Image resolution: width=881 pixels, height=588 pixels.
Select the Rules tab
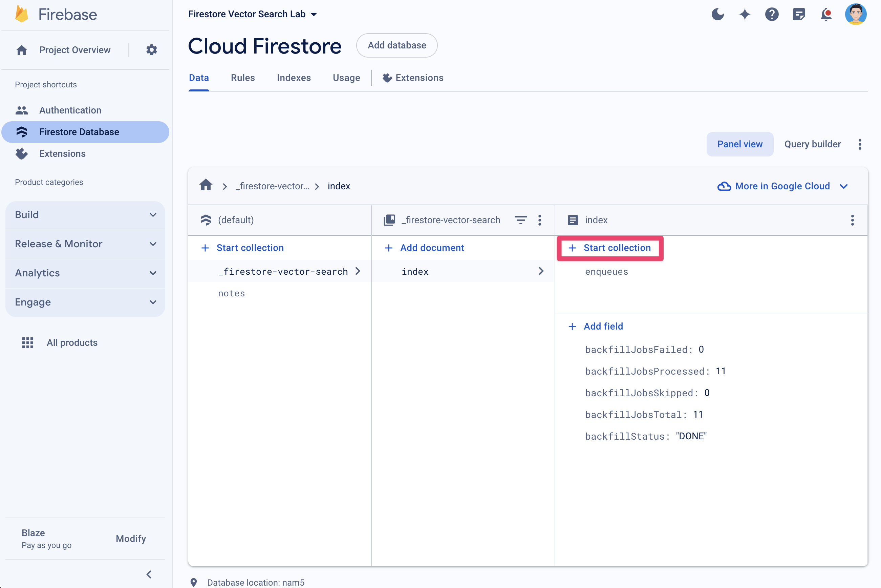pyautogui.click(x=243, y=78)
